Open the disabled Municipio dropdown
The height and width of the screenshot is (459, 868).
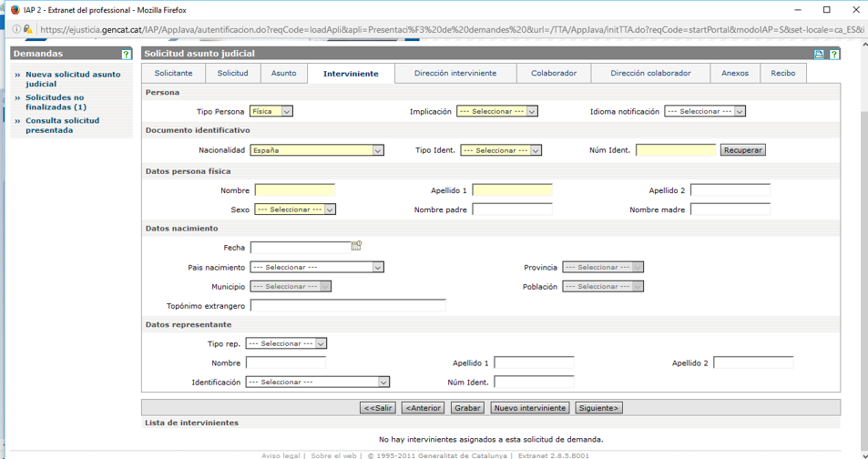pos(291,287)
